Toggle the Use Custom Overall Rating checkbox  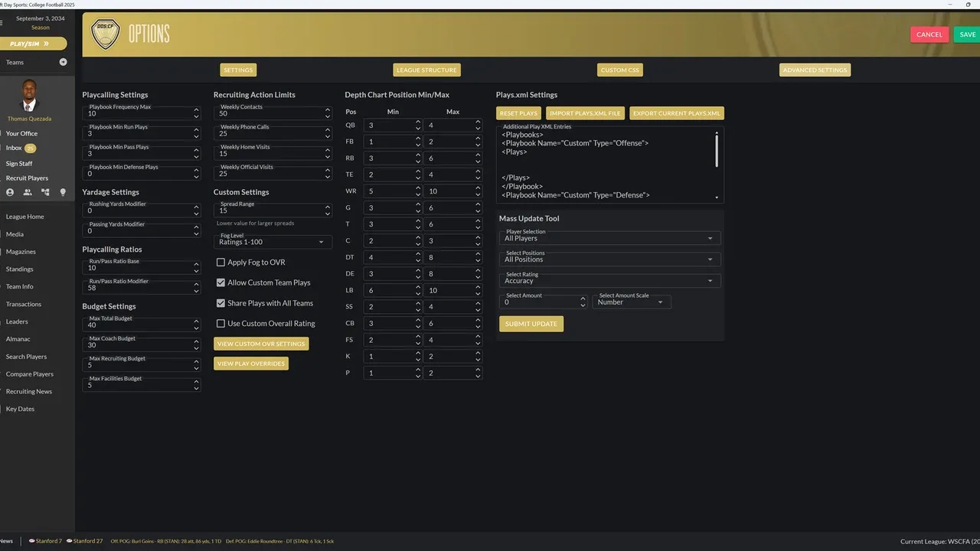pyautogui.click(x=220, y=324)
